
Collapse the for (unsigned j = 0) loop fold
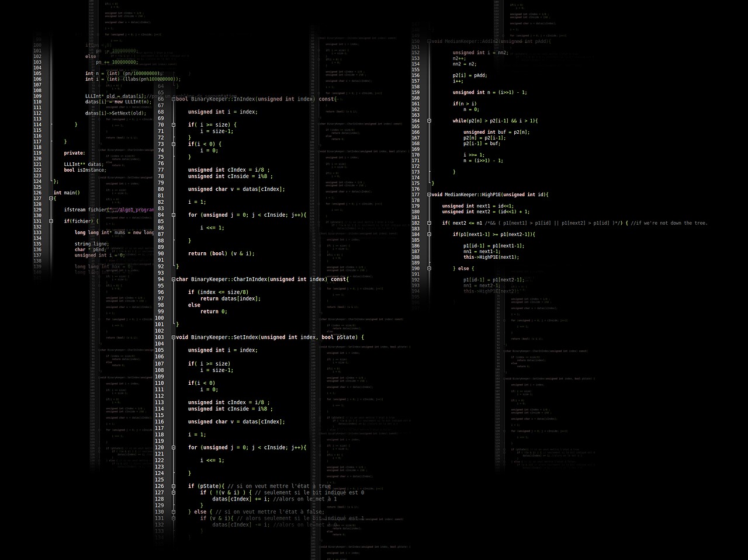coord(174,214)
